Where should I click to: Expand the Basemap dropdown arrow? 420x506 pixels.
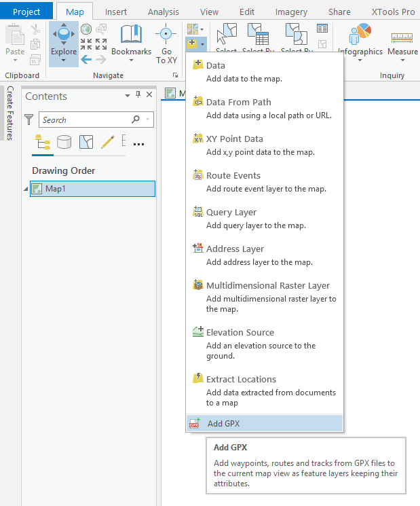click(x=202, y=29)
